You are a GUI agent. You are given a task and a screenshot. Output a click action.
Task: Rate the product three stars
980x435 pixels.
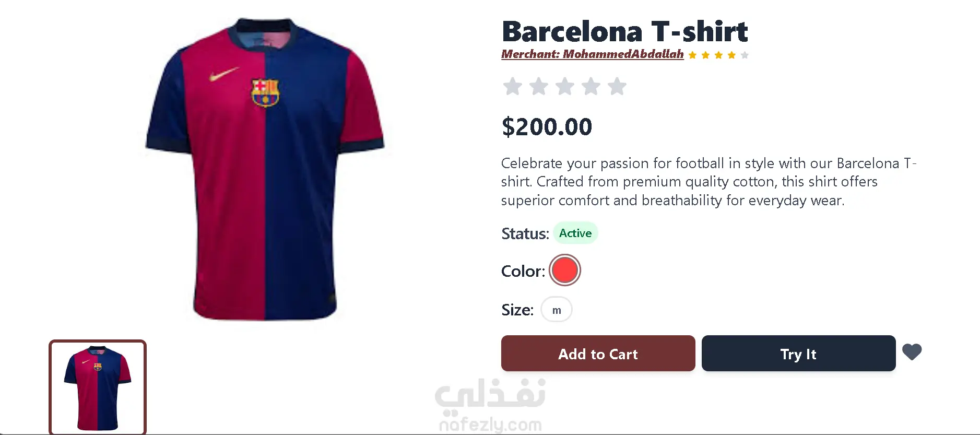pyautogui.click(x=564, y=87)
